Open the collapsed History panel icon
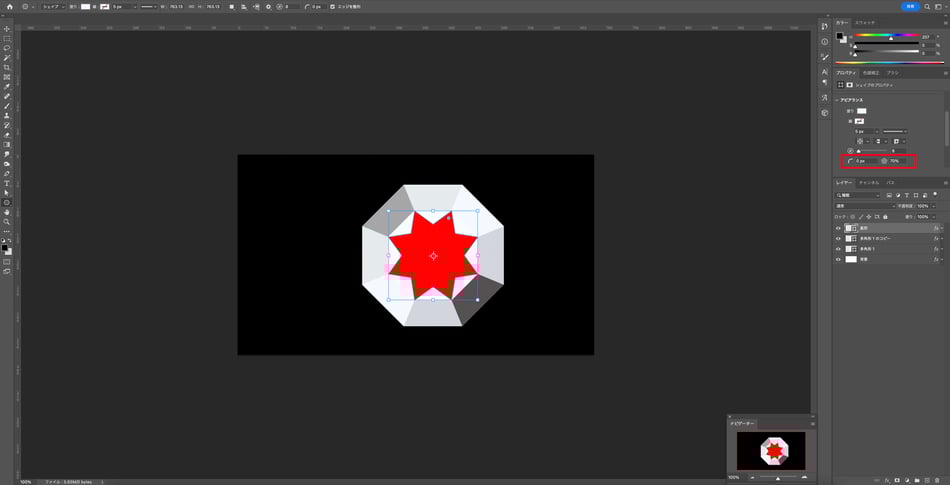 825,27
